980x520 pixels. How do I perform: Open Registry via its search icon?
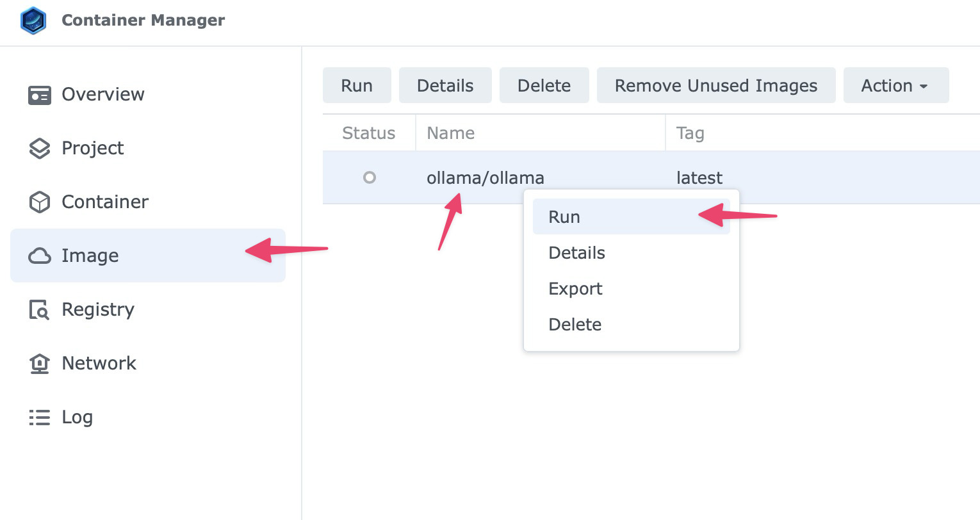(40, 310)
